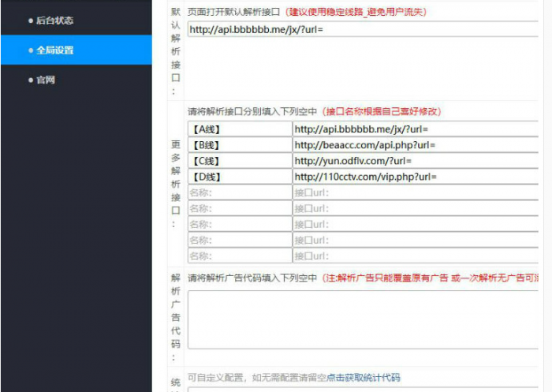Open the 点击获取统计代码 link
The image size is (552, 392).
[x=364, y=378]
